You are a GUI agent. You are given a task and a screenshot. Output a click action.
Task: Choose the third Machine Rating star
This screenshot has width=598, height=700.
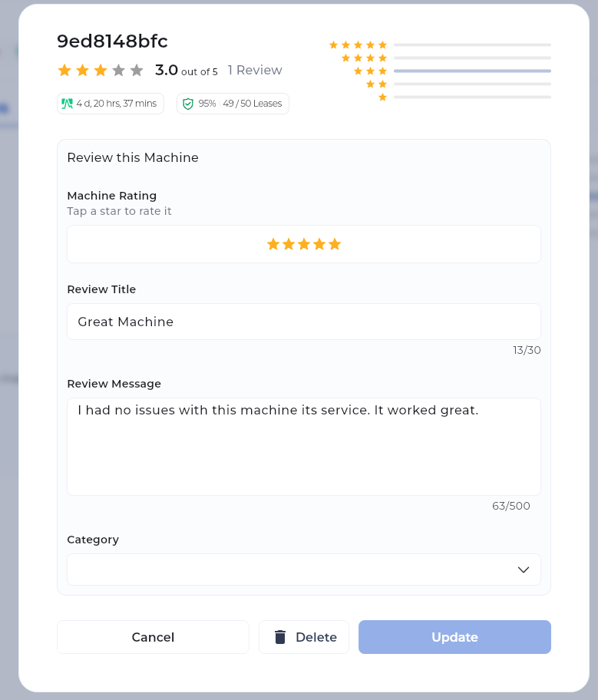coord(304,244)
